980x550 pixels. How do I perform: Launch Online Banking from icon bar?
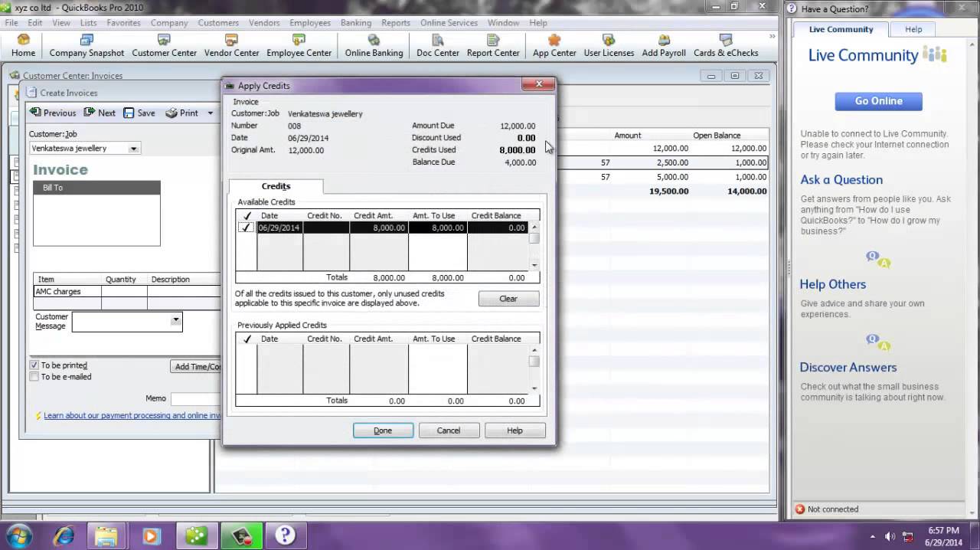pos(374,45)
